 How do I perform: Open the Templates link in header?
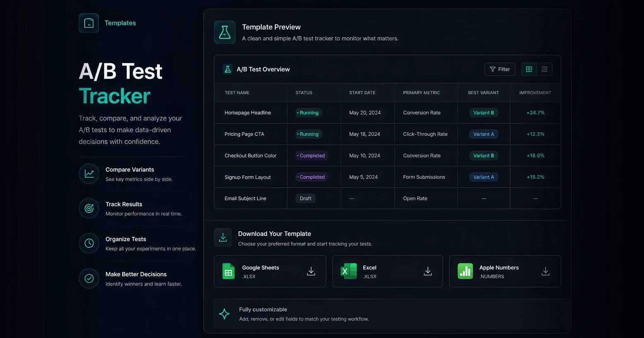coord(120,23)
